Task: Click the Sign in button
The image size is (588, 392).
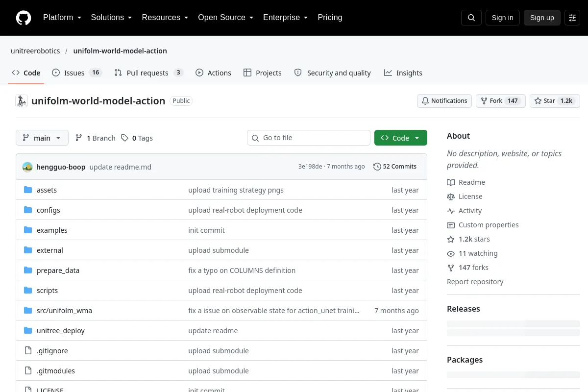Action: point(502,18)
